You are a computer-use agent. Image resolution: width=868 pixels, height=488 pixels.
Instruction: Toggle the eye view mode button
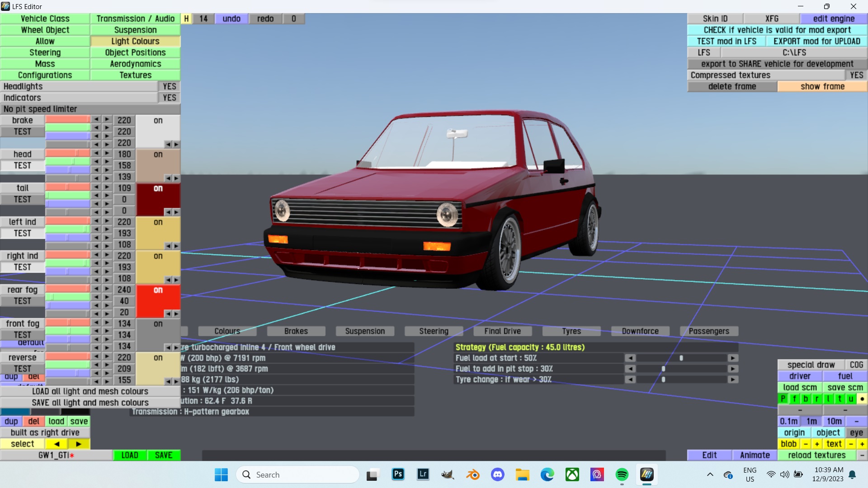(856, 432)
